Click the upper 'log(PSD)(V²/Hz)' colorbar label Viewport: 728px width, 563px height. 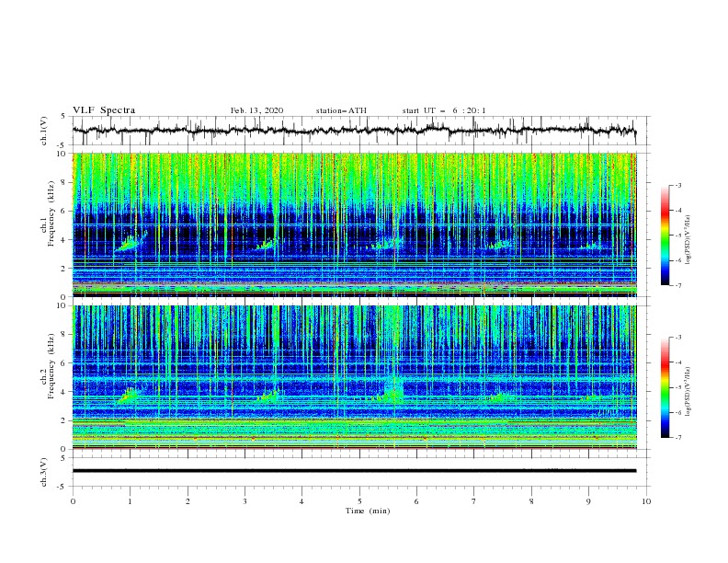coord(688,240)
